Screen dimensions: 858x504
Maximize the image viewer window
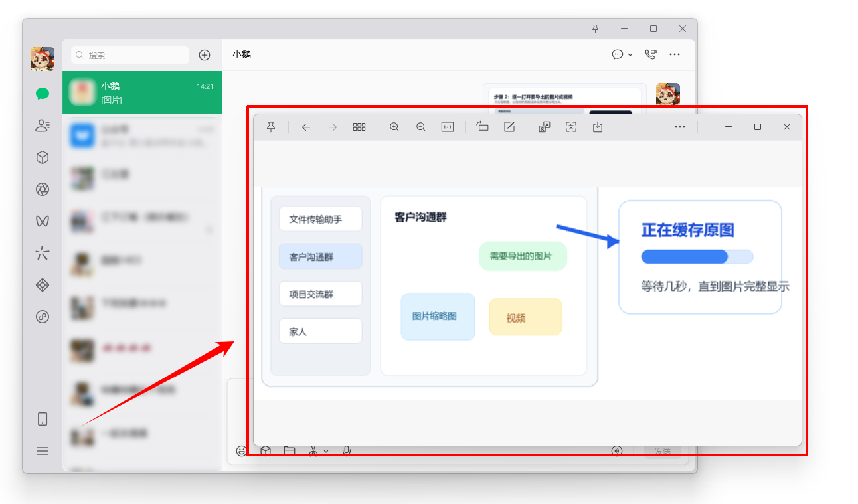click(758, 127)
